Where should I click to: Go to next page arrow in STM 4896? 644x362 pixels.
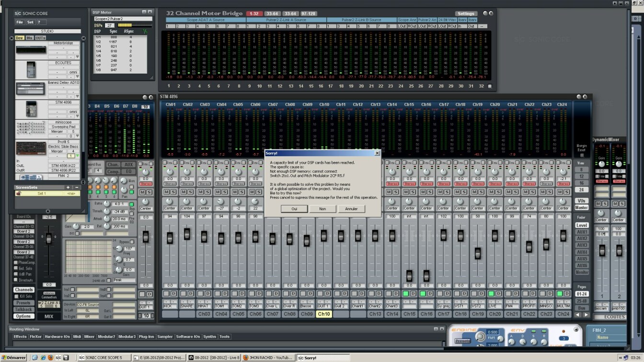click(x=586, y=315)
